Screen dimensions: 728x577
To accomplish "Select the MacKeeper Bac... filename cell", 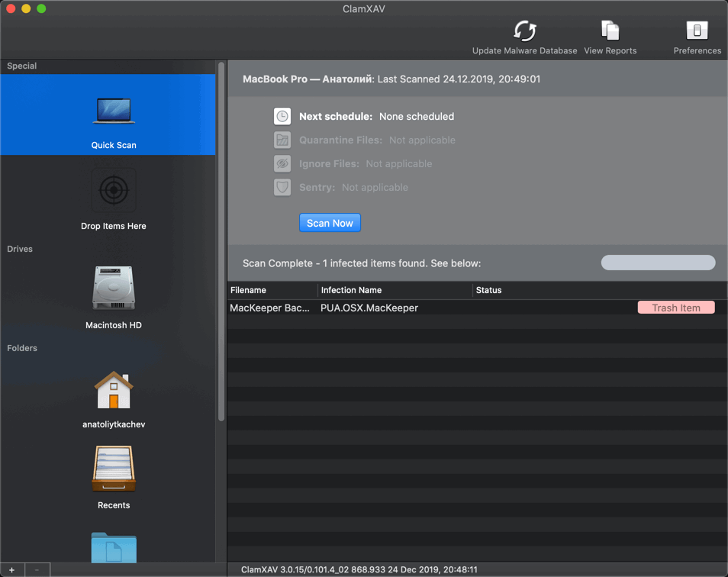I will tap(269, 308).
